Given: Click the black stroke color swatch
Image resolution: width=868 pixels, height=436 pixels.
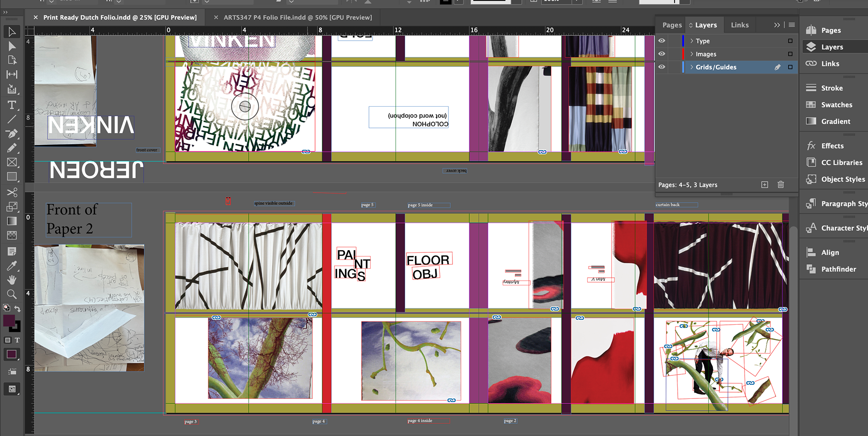Looking at the screenshot, I should click(17, 328).
